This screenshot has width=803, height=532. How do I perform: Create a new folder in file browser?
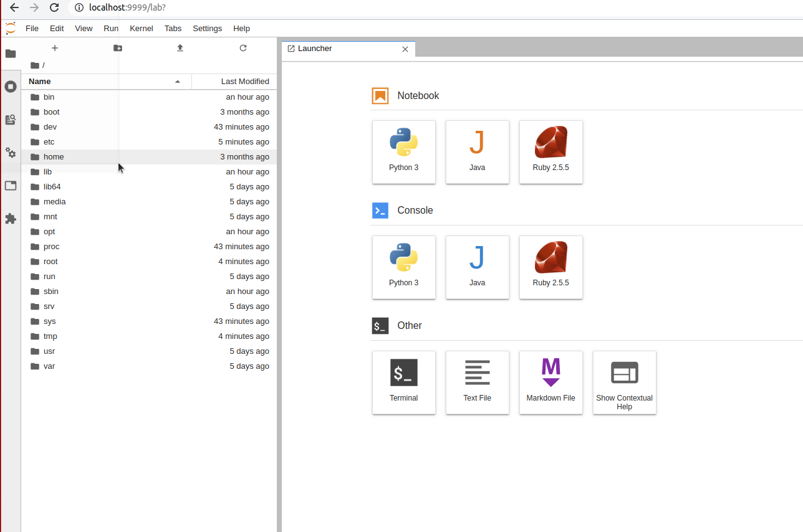point(117,47)
